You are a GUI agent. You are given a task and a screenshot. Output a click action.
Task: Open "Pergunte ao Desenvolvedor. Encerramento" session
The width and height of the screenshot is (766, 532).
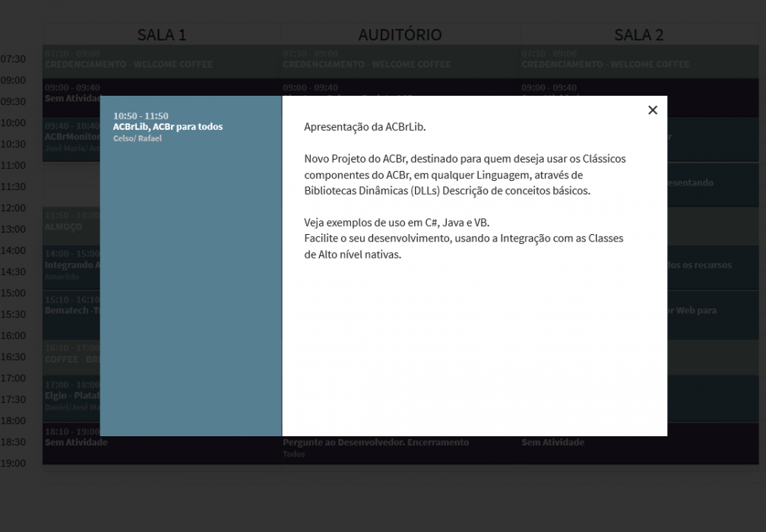(400, 450)
